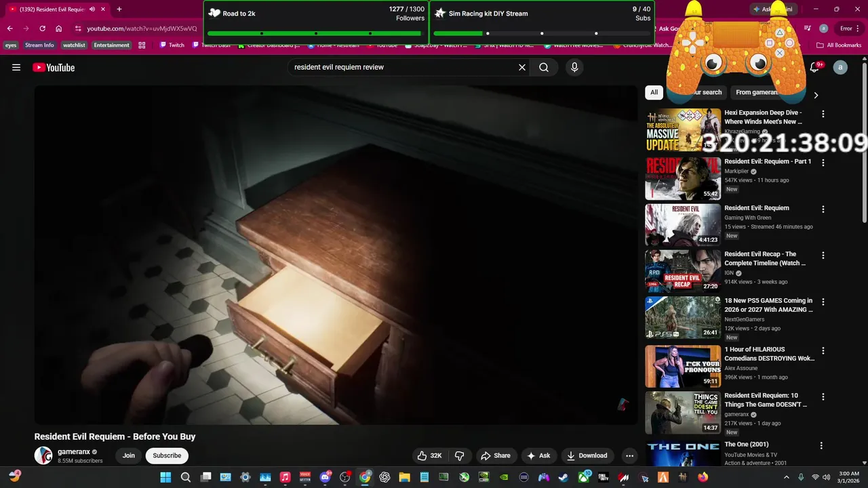Open a new browser tab
868x488 pixels.
coord(119,9)
